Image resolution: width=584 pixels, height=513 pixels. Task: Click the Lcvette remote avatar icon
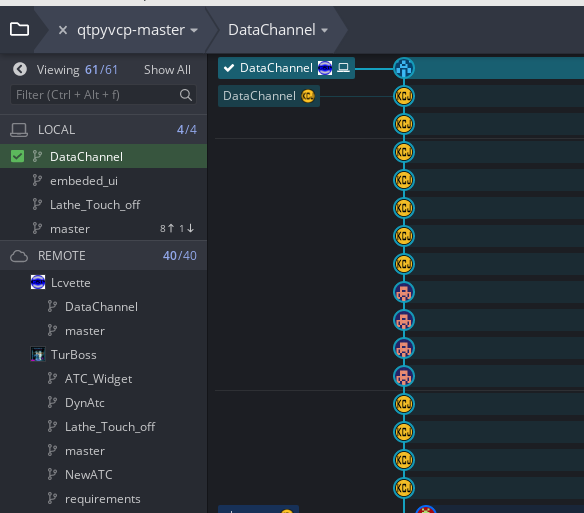click(38, 282)
